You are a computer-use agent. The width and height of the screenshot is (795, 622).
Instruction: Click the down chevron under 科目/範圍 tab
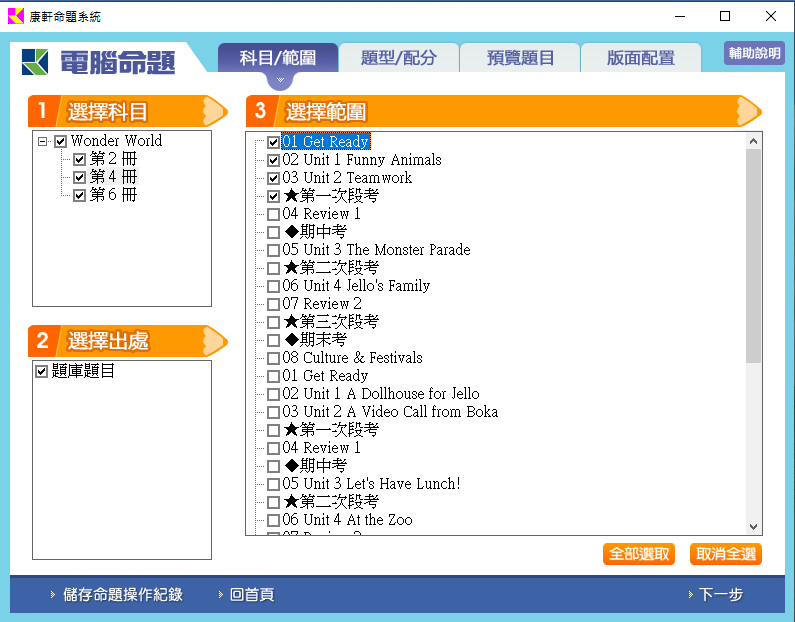[280, 80]
